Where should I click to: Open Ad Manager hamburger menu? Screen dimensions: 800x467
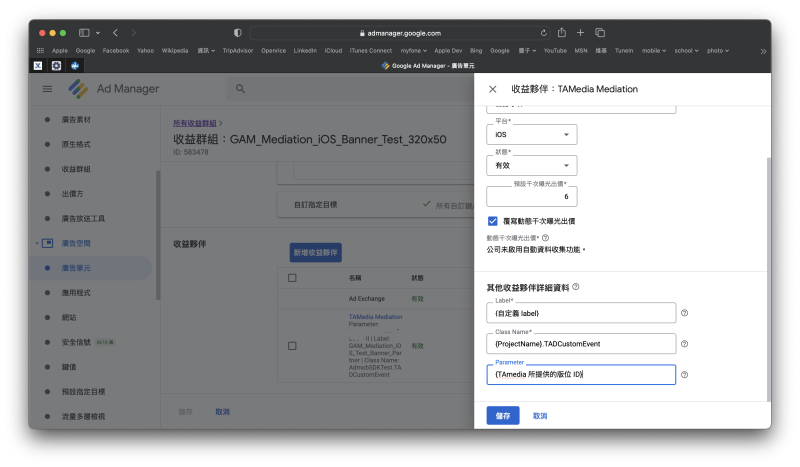tap(47, 89)
